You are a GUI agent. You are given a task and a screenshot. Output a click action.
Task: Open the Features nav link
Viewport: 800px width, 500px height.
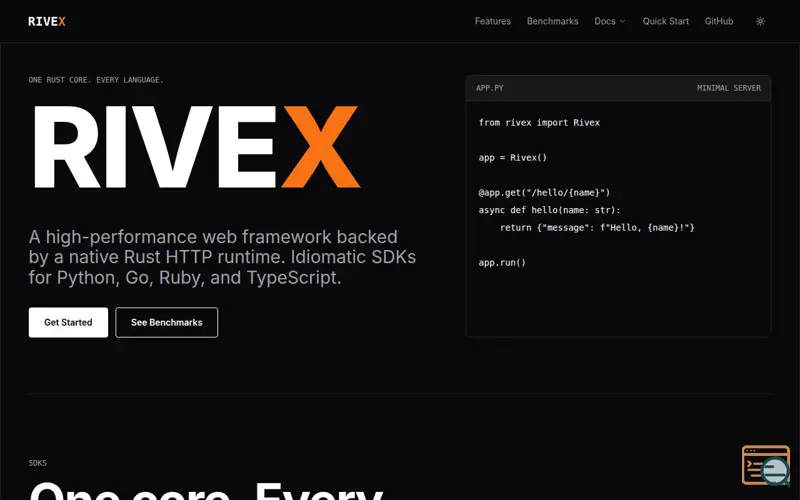492,21
